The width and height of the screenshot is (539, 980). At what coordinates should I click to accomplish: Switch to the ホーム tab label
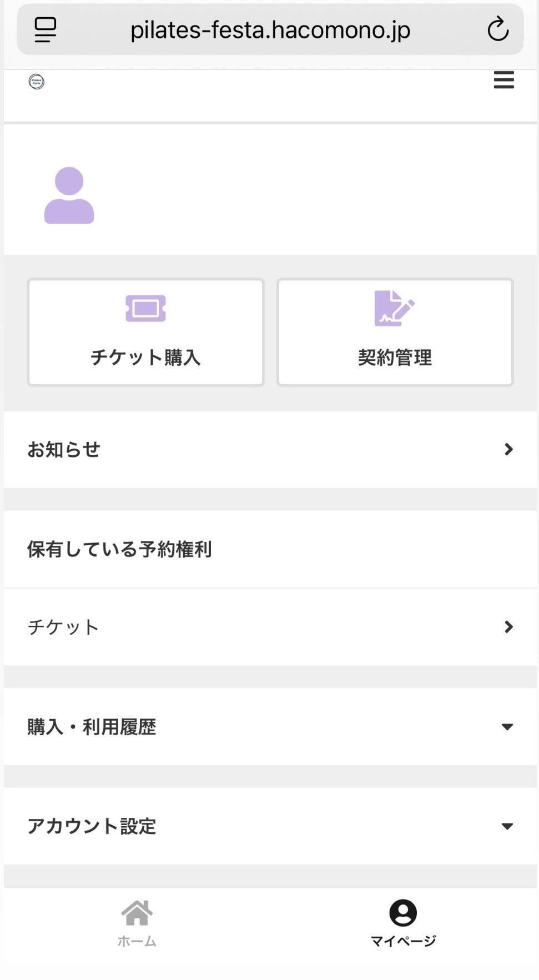[x=137, y=941]
